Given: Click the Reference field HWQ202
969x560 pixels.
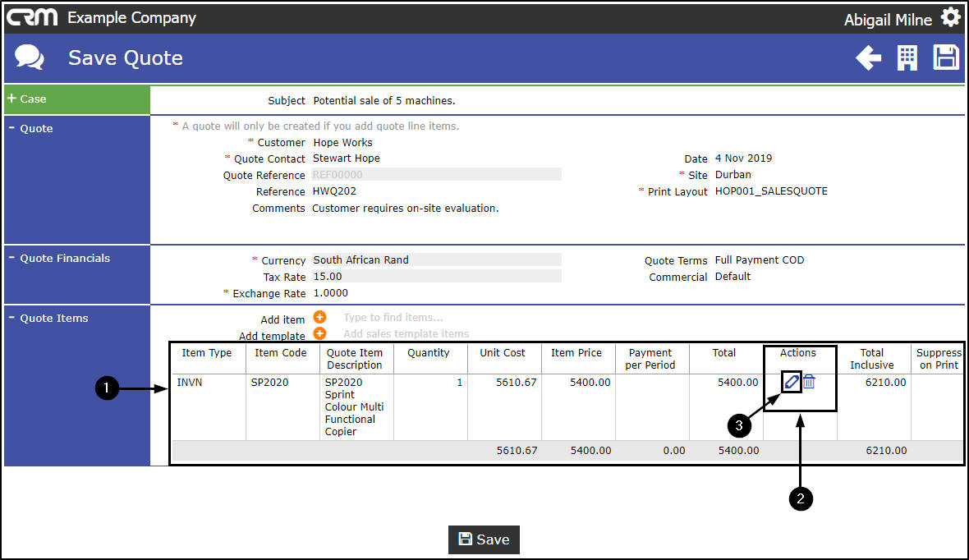Looking at the screenshot, I should [x=334, y=191].
